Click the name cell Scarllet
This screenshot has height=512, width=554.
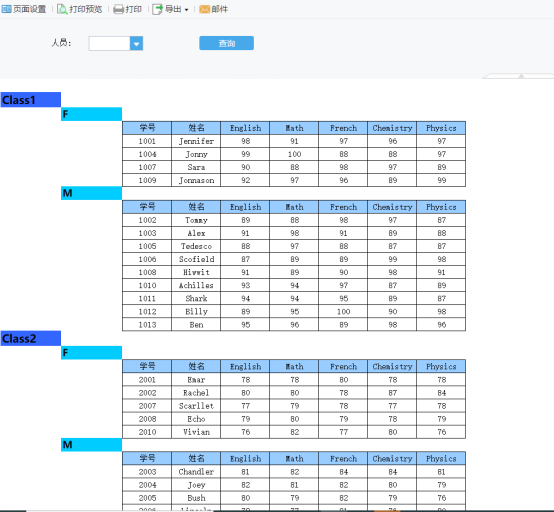pos(196,406)
